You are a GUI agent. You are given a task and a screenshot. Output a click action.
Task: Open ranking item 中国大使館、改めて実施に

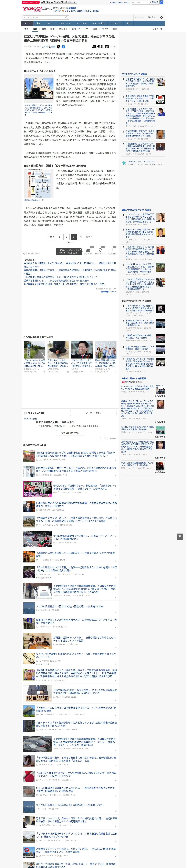(x=140, y=98)
